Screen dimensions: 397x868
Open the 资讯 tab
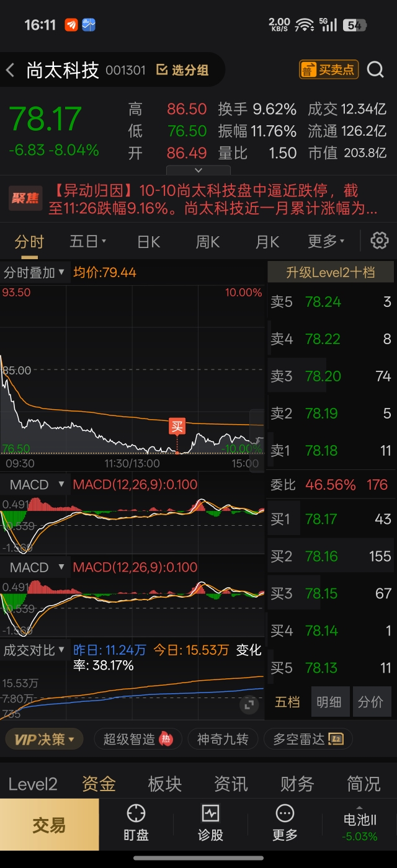(231, 784)
